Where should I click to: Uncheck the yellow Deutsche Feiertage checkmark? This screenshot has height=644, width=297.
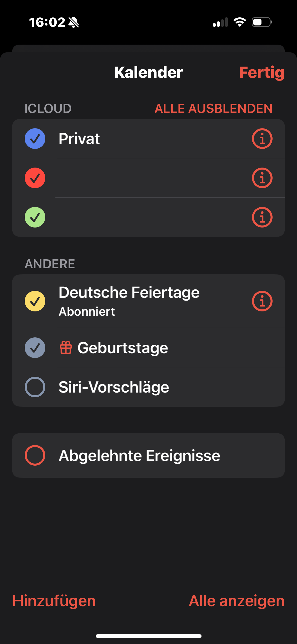coord(35,301)
